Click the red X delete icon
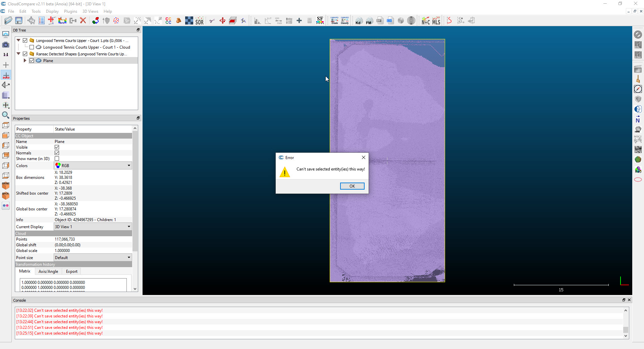 [x=83, y=21]
